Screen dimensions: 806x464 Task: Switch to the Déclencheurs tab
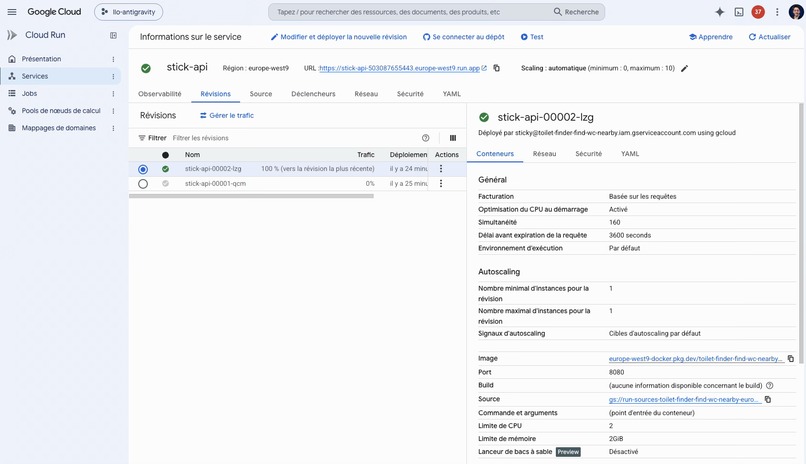[313, 94]
